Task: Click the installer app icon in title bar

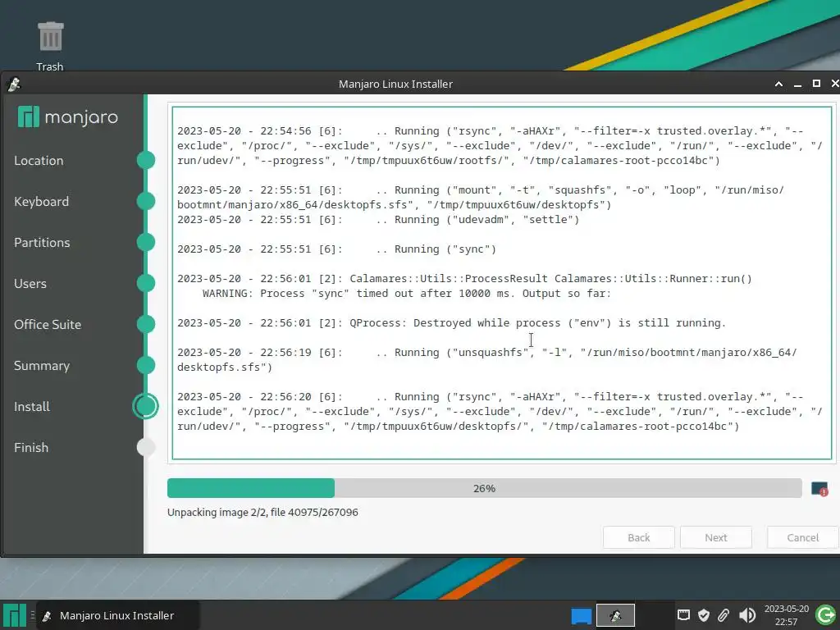Action: pos(14,84)
